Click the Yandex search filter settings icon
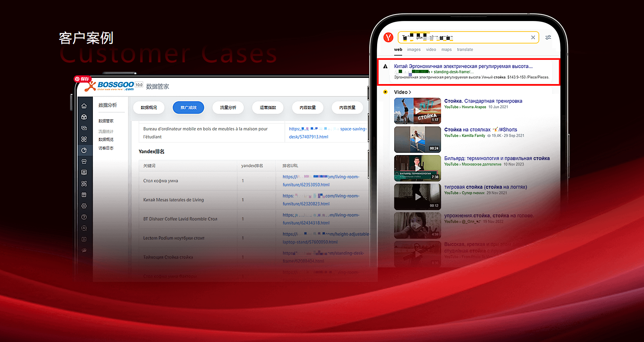This screenshot has width=644, height=342. click(x=548, y=37)
